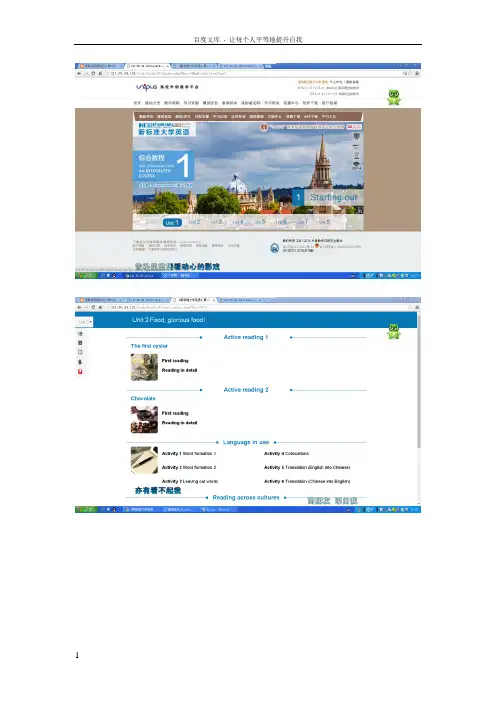This screenshot has height=702, width=496.
Task: Click 'Language in use' section header
Action: [x=246, y=442]
